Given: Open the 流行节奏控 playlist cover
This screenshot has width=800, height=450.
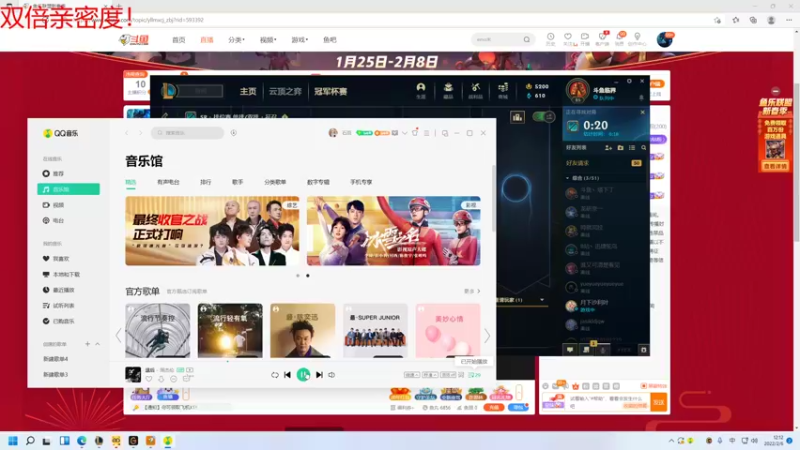Looking at the screenshot, I should [x=158, y=331].
